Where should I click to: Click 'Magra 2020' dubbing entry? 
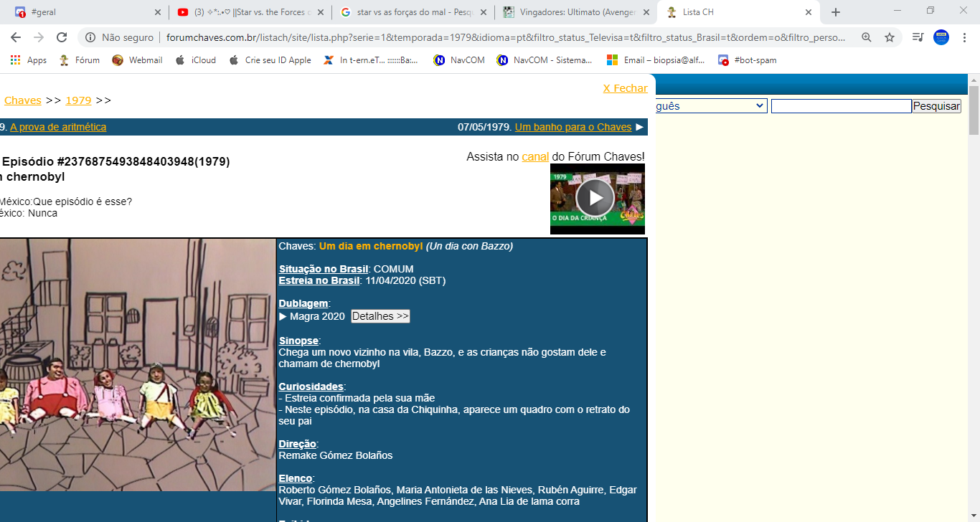(317, 316)
